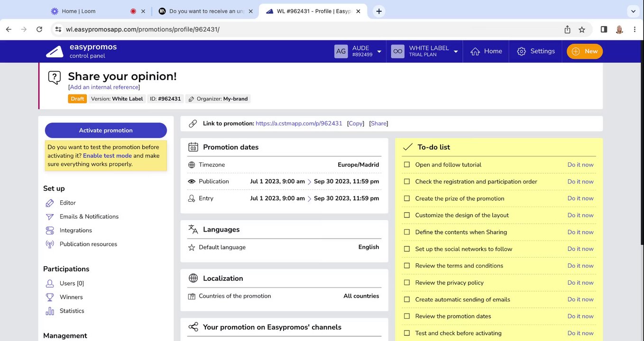This screenshot has width=644, height=341.
Task: Click the Winners trophy icon
Action: pos(50,297)
